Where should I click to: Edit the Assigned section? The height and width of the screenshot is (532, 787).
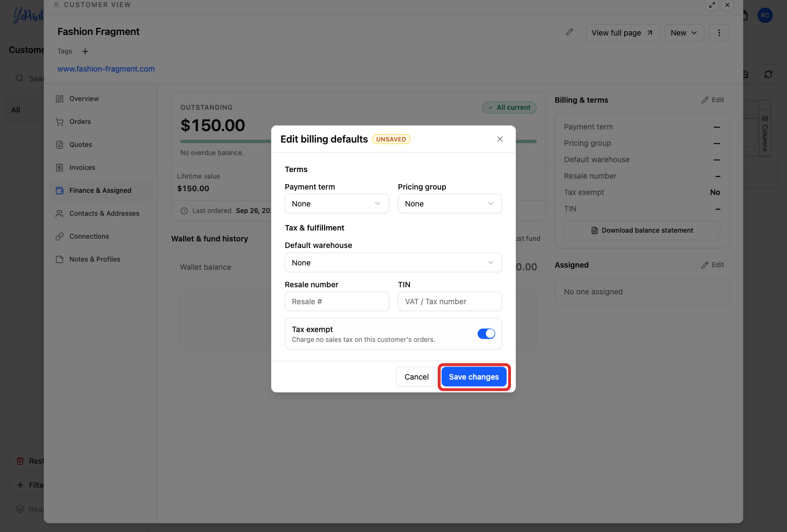click(713, 265)
